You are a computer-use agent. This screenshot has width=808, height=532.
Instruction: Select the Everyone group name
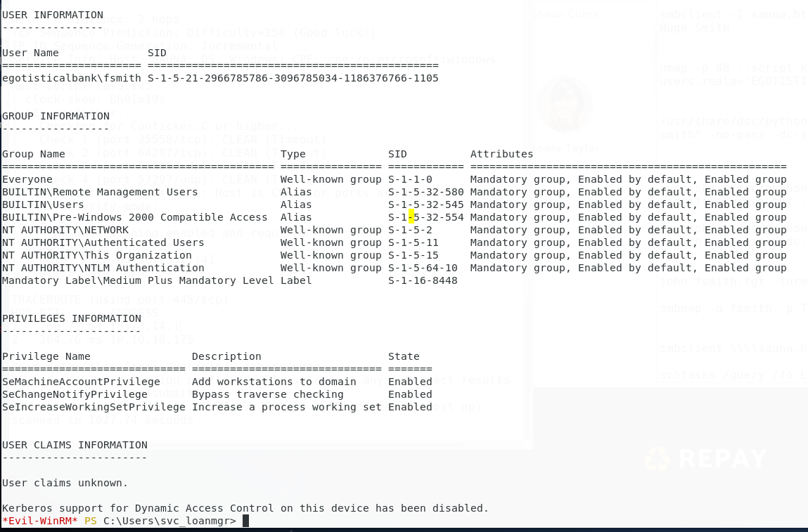pyautogui.click(x=27, y=179)
